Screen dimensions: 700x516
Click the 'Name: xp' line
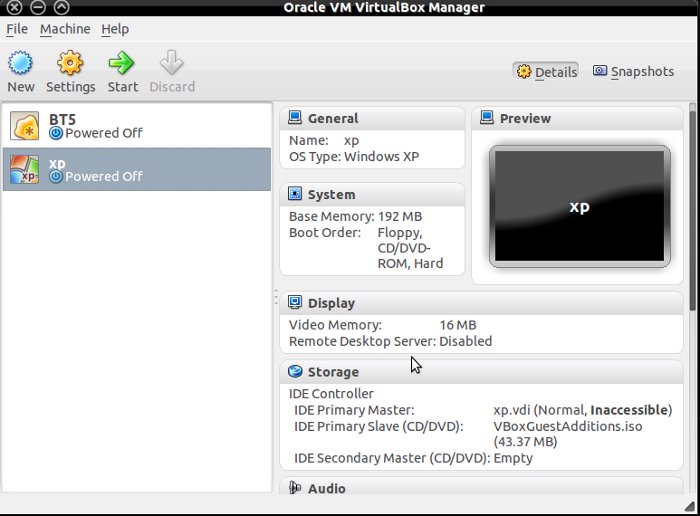pyautogui.click(x=324, y=141)
